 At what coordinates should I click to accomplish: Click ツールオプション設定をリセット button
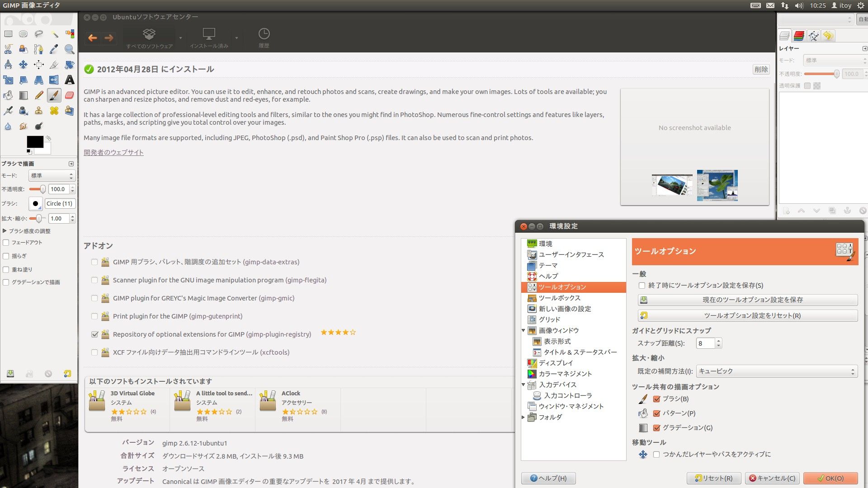tap(748, 316)
